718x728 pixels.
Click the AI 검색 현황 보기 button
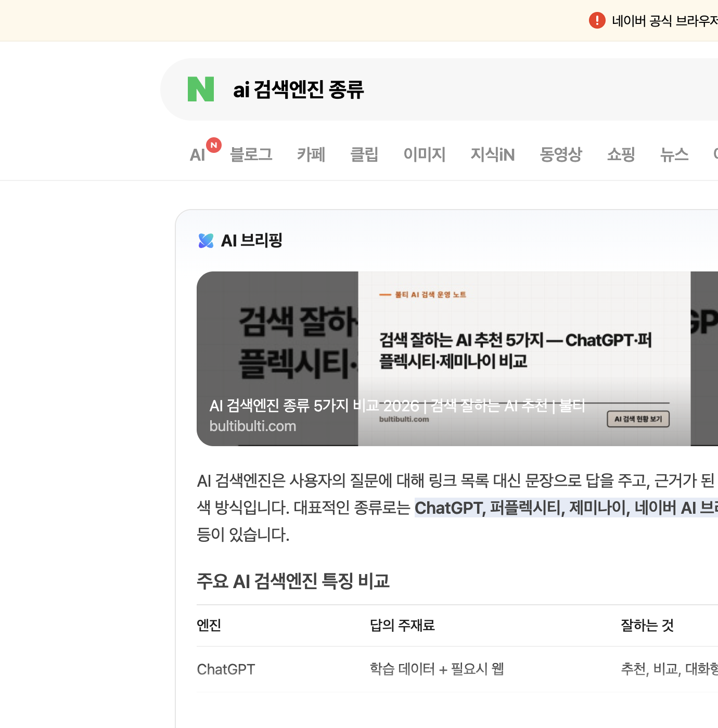[x=638, y=419]
